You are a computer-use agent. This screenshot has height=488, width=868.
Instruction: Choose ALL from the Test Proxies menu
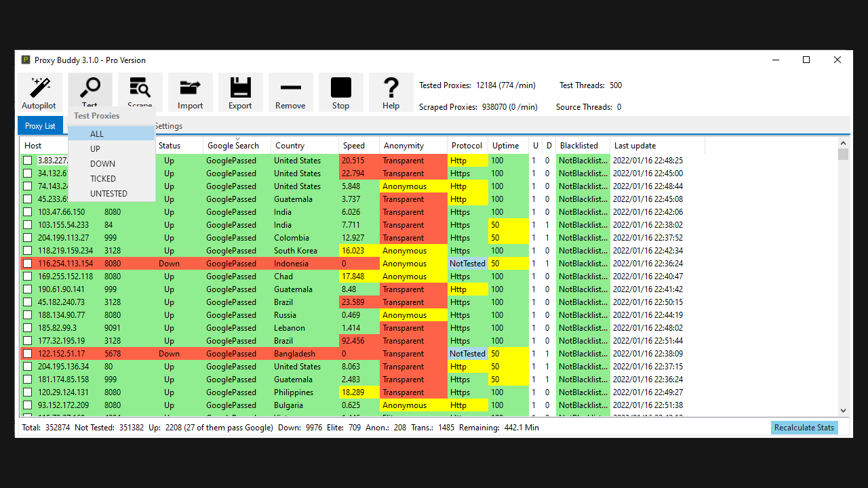tap(96, 134)
